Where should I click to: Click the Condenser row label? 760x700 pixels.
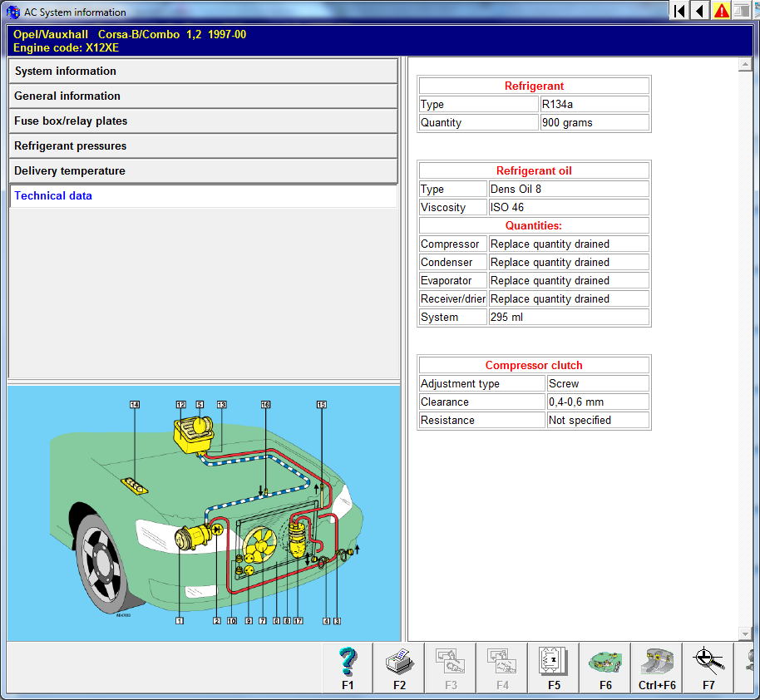pos(452,262)
